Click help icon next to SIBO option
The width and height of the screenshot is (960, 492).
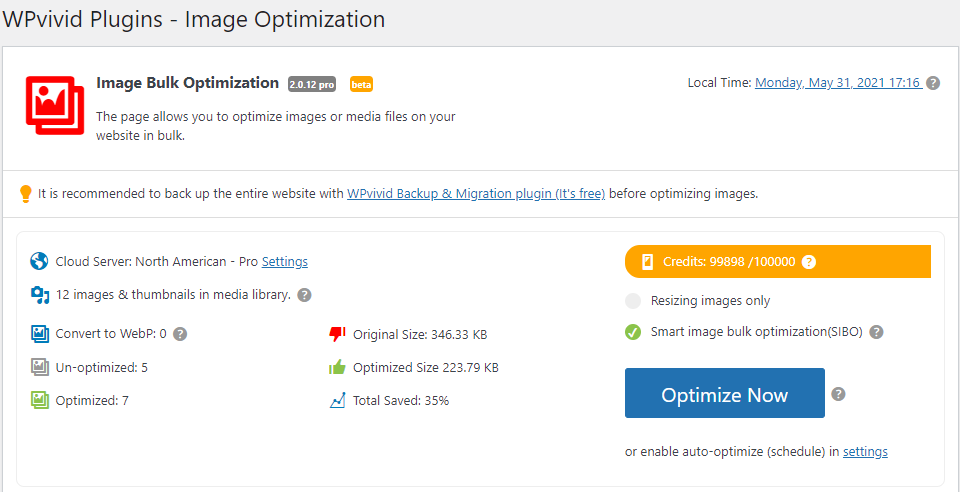click(x=877, y=332)
